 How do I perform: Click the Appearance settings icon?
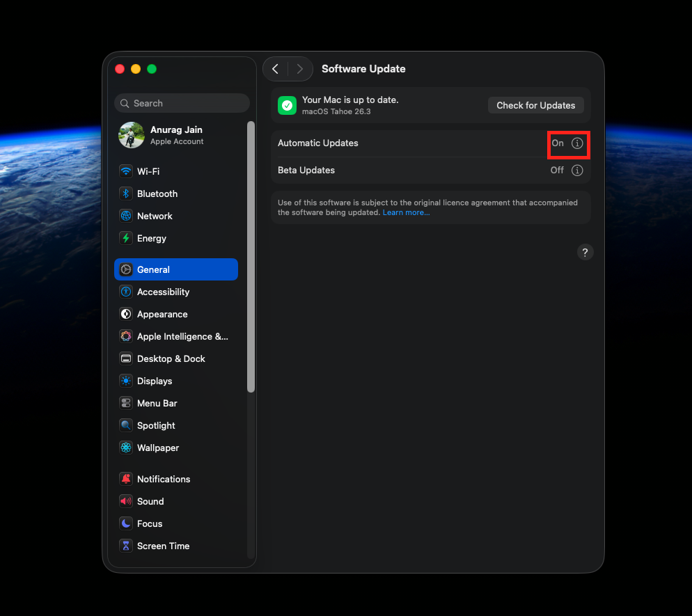click(x=126, y=314)
